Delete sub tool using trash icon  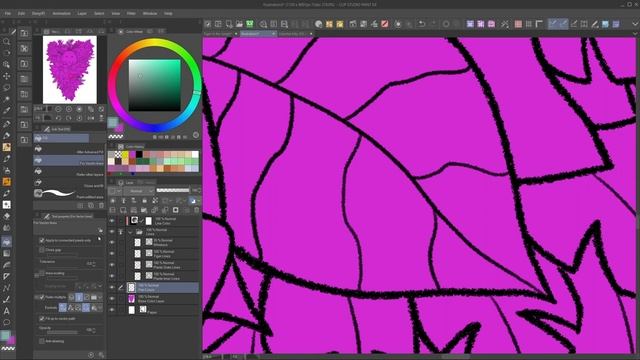pyautogui.click(x=101, y=205)
